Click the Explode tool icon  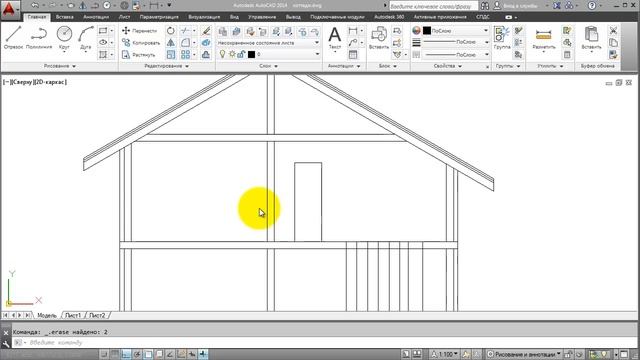tap(206, 42)
